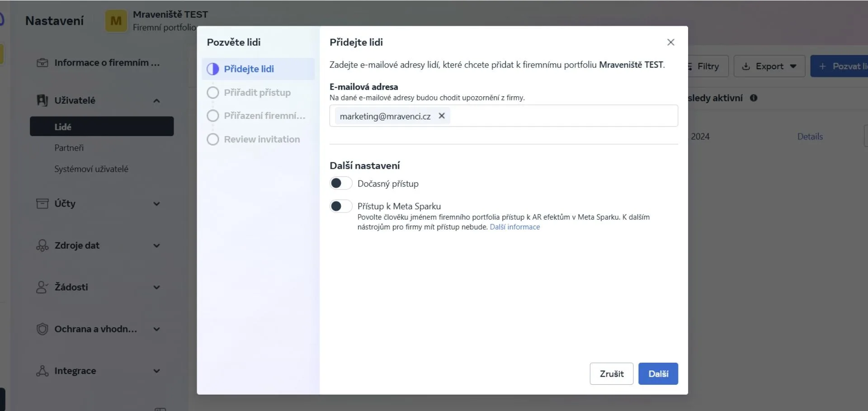Viewport: 868px width, 411px height.
Task: Click the Mraveniště TEST portfolio avatar
Action: coord(116,21)
